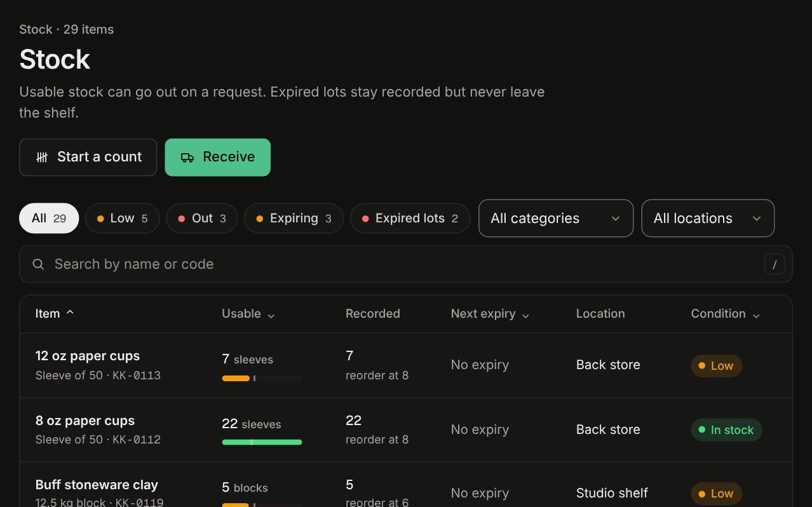
Task: Open the All categories dropdown
Action: coord(556,219)
